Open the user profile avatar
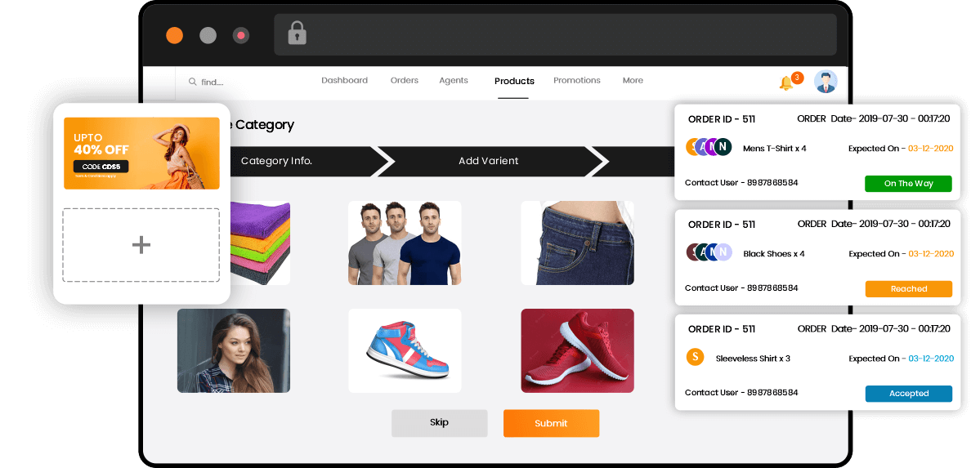This screenshot has height=468, width=980. [826, 81]
